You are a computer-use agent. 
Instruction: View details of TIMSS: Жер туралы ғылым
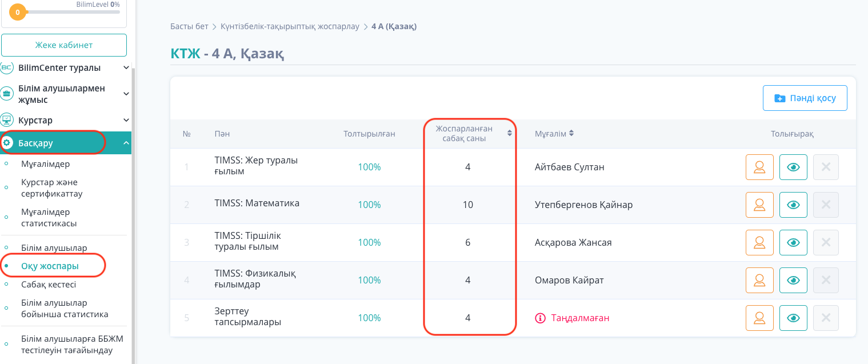pos(793,167)
